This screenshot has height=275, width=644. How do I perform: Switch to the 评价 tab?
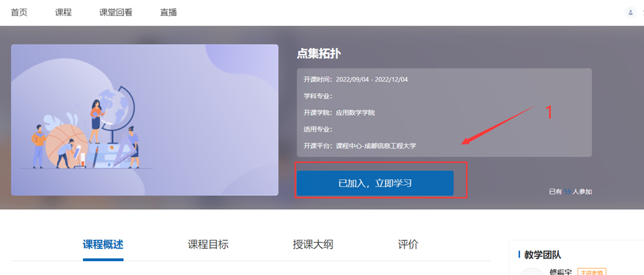pos(408,244)
